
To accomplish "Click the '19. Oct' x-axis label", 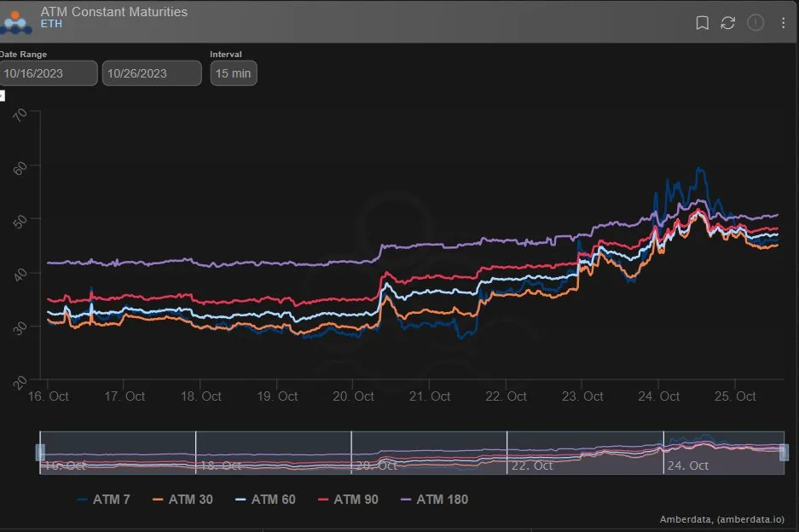I will coord(277,396).
